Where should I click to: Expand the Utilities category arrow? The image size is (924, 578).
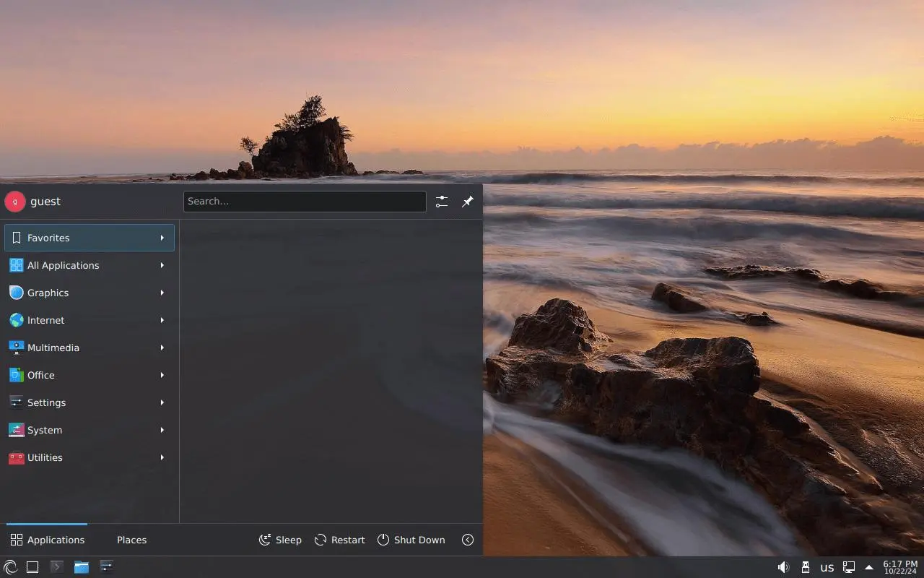pos(162,457)
